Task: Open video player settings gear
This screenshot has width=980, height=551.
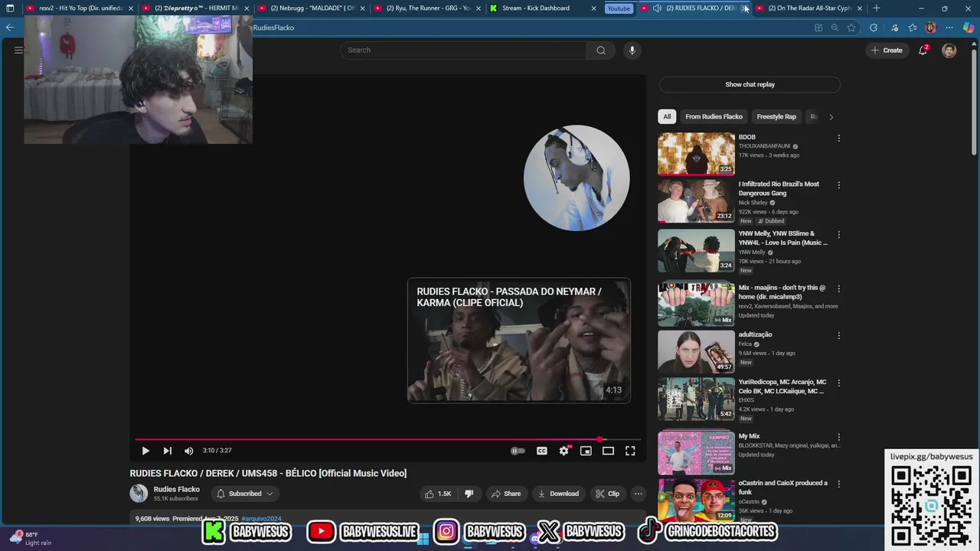Action: pos(564,451)
